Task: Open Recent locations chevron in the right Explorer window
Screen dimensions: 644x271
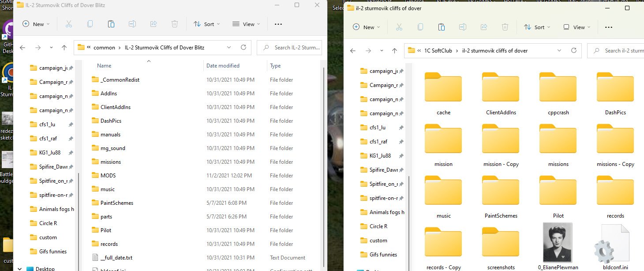Action: click(x=382, y=51)
